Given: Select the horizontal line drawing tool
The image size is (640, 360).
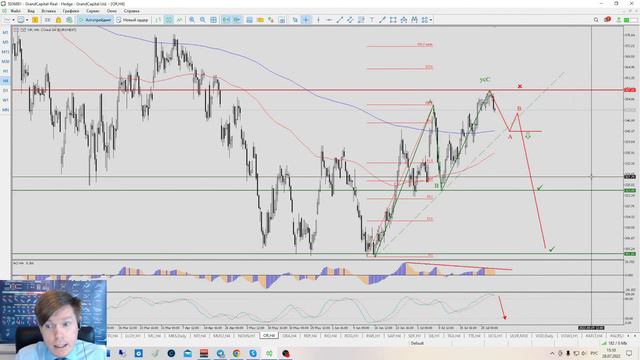Looking at the screenshot, I should click(329, 20).
